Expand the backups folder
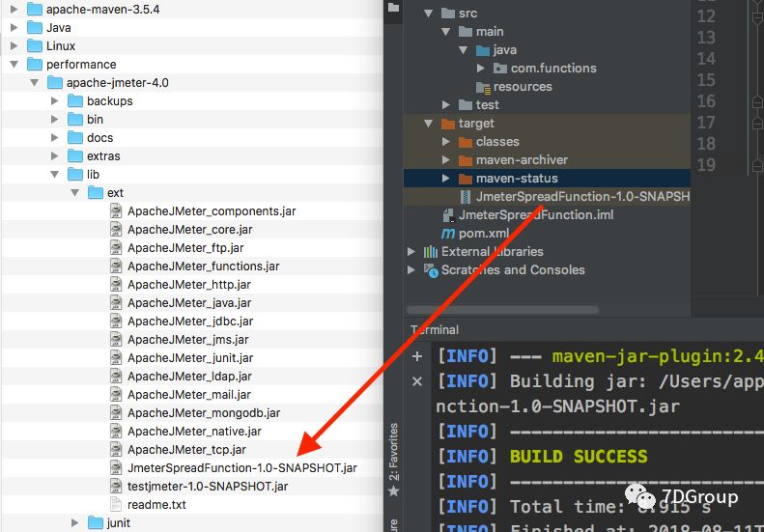The image size is (764, 532). [54, 100]
